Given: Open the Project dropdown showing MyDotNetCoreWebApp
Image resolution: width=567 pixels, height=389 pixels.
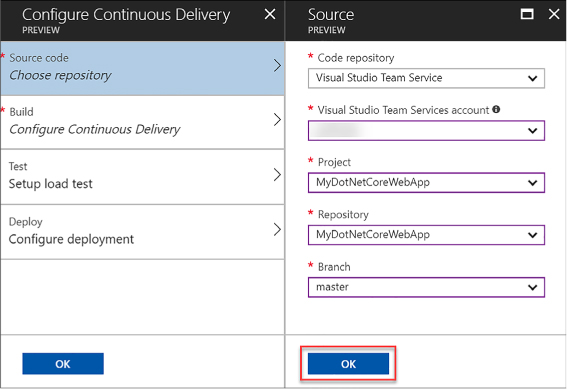Looking at the screenshot, I should click(x=426, y=183).
